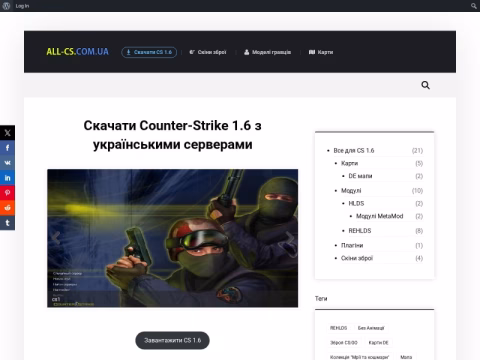Viewport: 480px width, 360px height.
Task: Click the download arrow icon in menu
Action: tap(128, 52)
